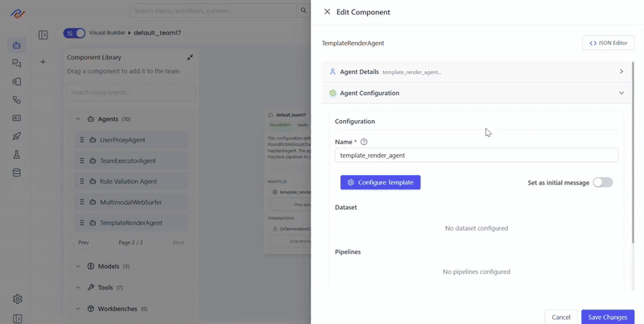Collapse the Agent Configuration section

coord(621,93)
